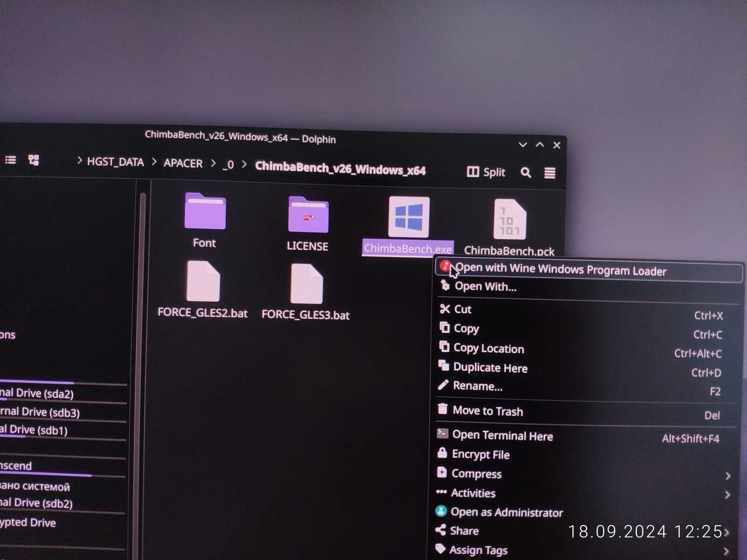The width and height of the screenshot is (747, 560).
Task: Select the FORCE_GLES3.bat file icon
Action: (306, 284)
